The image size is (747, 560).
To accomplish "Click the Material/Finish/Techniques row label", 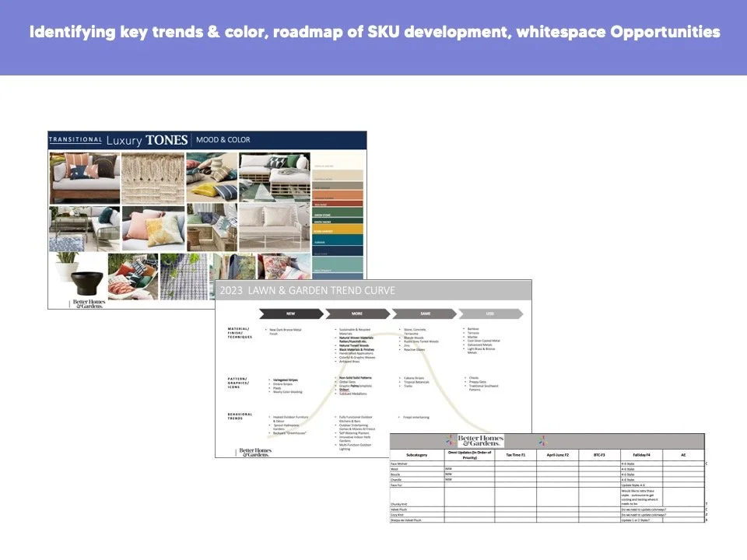I will (x=240, y=333).
